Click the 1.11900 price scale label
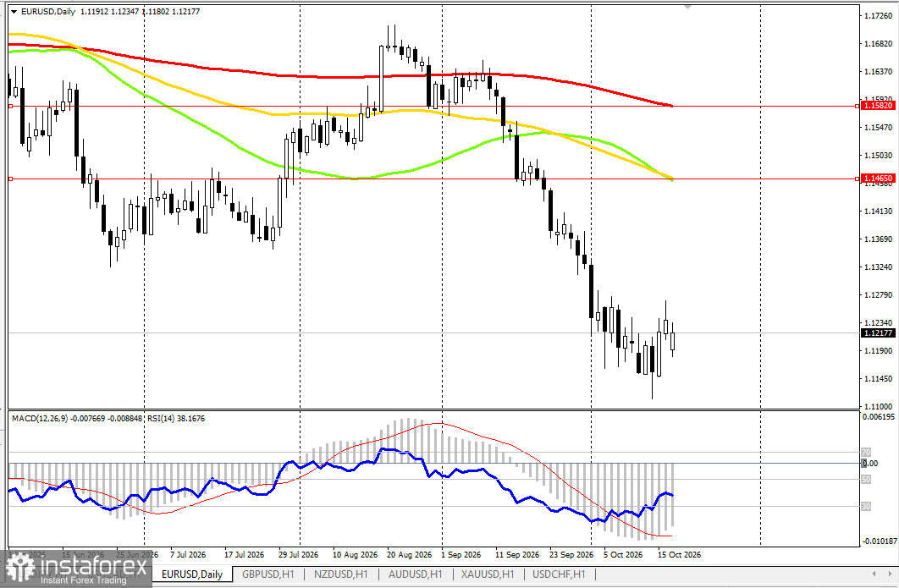Screen dimensions: 899x588 pos(878,351)
